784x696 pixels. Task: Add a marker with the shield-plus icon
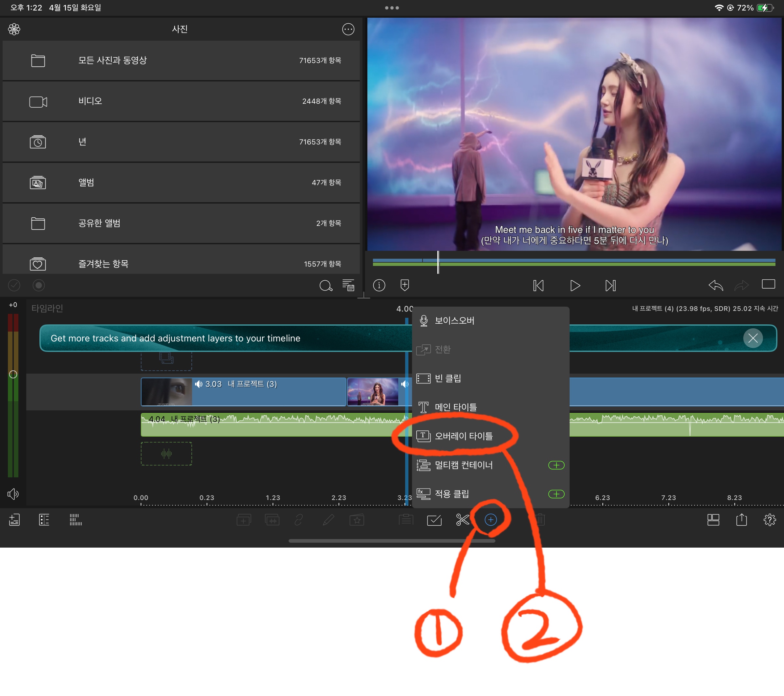405,285
